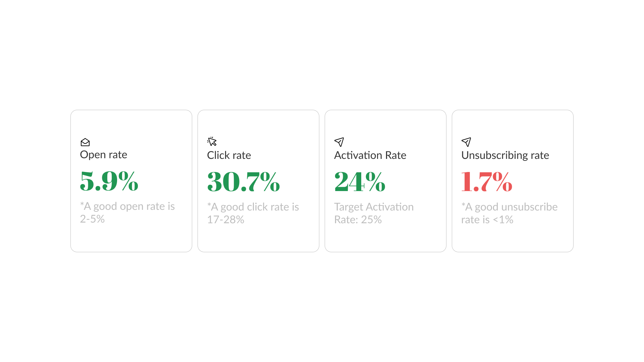This screenshot has width=644, height=362.
Task: Click empty area of the Unsubscribing rate card
Action: 513,238
